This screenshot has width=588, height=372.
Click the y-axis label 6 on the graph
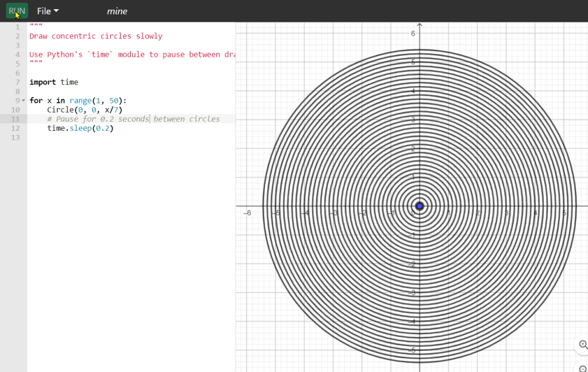[413, 34]
